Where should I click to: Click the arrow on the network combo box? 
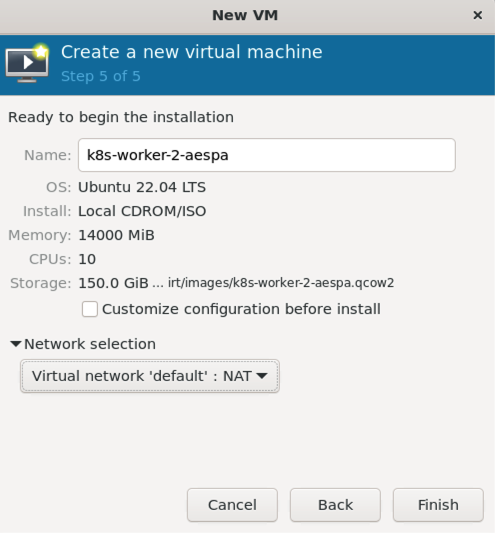click(262, 376)
